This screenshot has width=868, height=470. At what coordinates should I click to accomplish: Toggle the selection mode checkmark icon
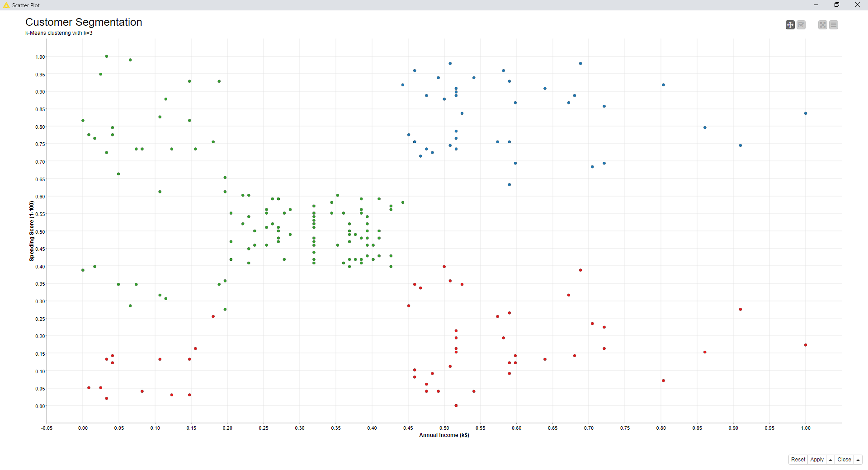coord(801,25)
